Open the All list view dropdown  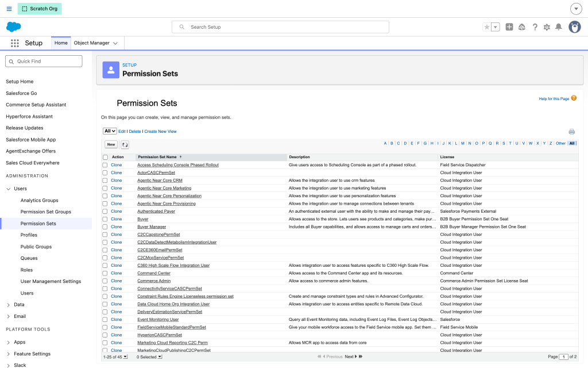[110, 131]
